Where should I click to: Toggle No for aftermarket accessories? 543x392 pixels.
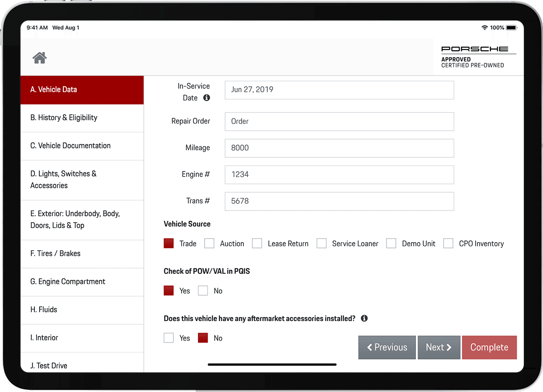(x=203, y=338)
